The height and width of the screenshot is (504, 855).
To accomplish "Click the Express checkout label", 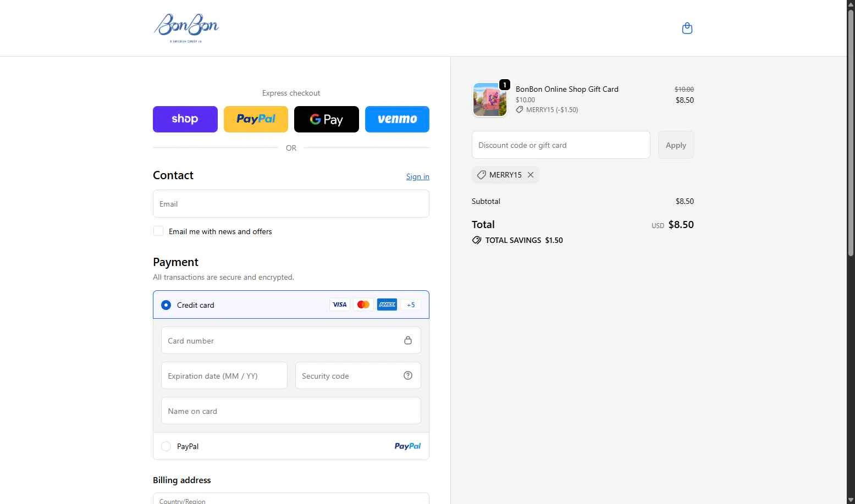I will (291, 93).
